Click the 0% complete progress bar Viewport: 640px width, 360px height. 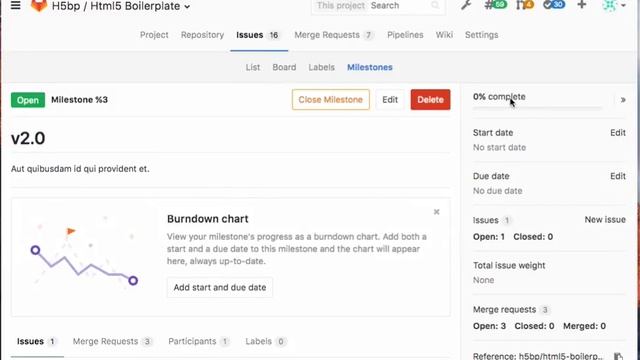[538, 109]
